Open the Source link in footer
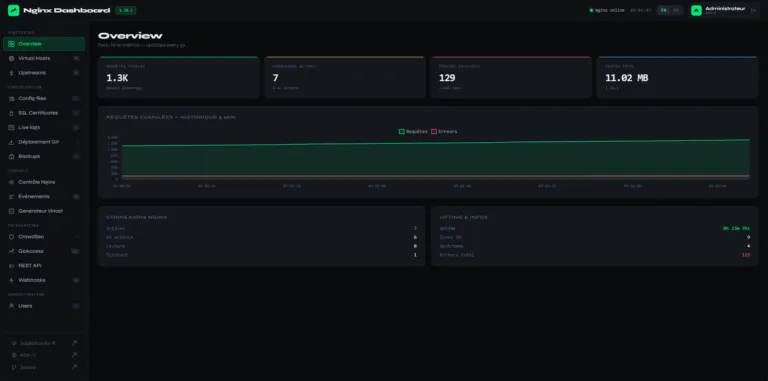Viewport: 768px width, 381px height. point(44,367)
